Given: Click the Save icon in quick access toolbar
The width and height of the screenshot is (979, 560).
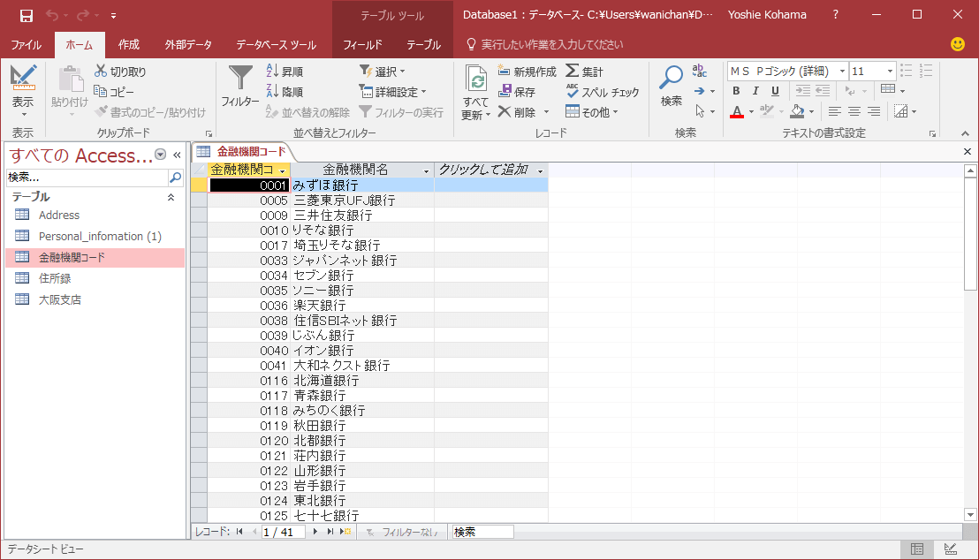Looking at the screenshot, I should pyautogui.click(x=27, y=16).
